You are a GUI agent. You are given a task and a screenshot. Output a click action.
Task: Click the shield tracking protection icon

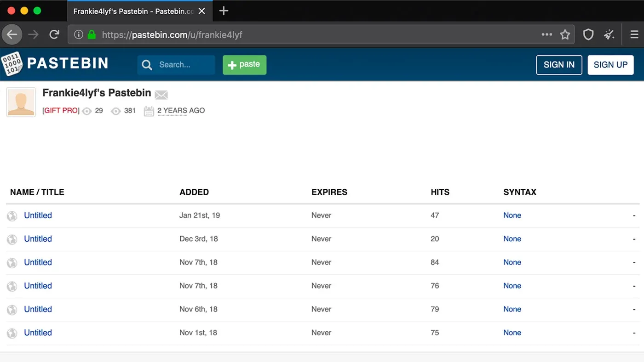(x=588, y=34)
